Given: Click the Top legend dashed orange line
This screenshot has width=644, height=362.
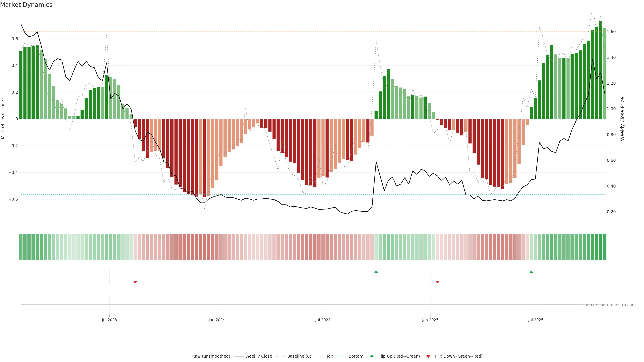Looking at the screenshot, I should coord(319,356).
